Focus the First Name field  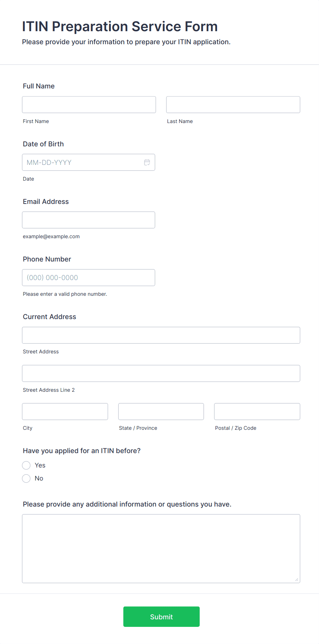coord(89,105)
